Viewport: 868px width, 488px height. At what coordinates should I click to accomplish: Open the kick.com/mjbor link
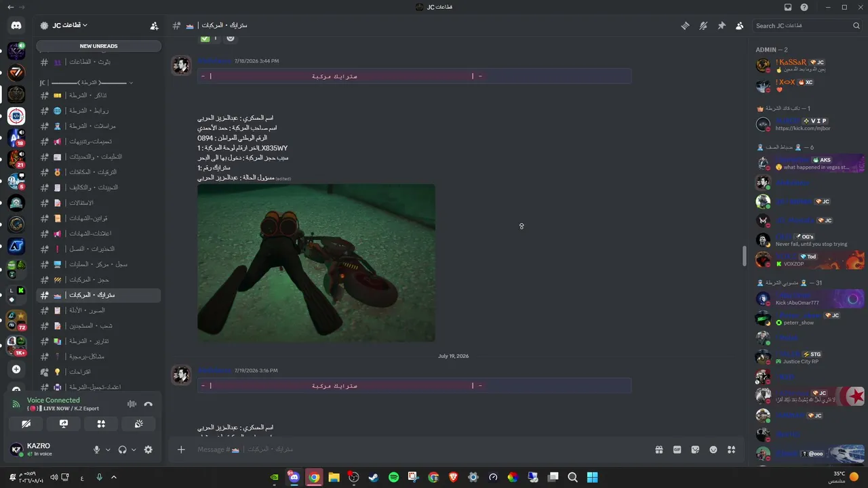pyautogui.click(x=803, y=128)
